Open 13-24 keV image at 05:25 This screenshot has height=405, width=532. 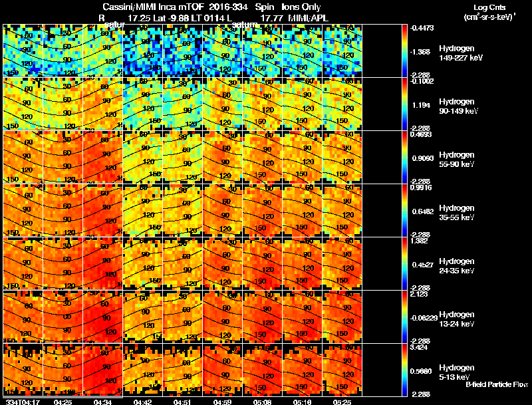pos(342,317)
